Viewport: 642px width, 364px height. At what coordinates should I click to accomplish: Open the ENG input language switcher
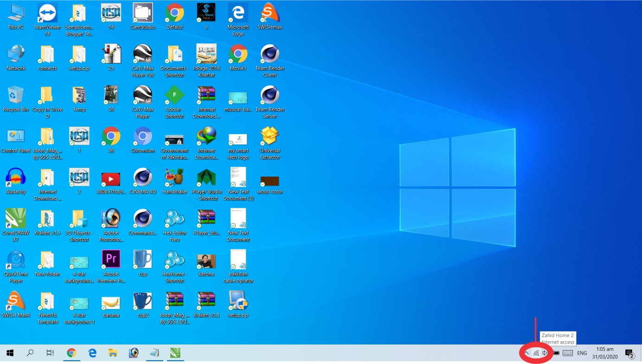[x=582, y=353]
